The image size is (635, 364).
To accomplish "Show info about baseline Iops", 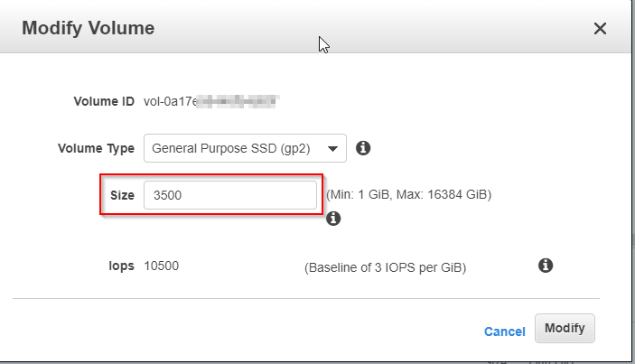I will [x=546, y=266].
